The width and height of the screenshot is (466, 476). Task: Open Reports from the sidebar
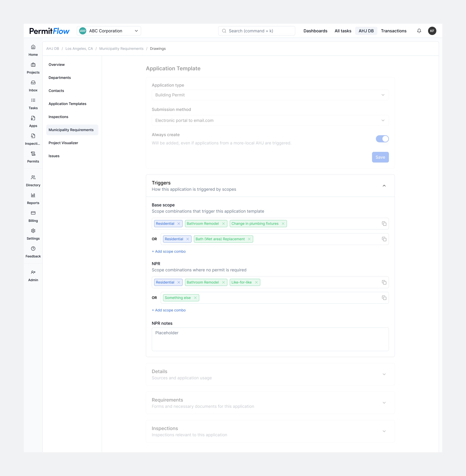point(33,199)
